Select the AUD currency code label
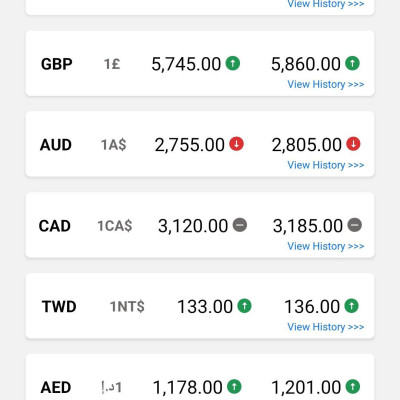This screenshot has height=400, width=400. click(x=56, y=145)
